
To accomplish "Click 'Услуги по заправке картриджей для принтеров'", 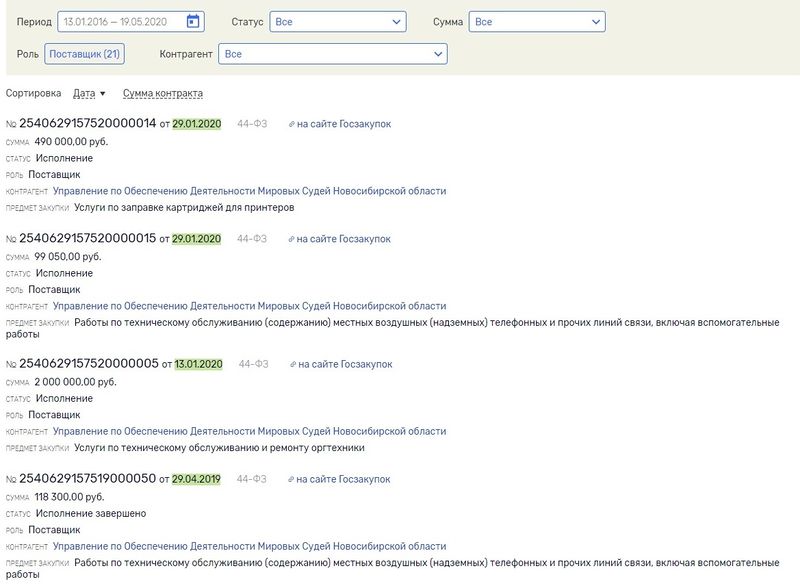I will (x=184, y=208).
